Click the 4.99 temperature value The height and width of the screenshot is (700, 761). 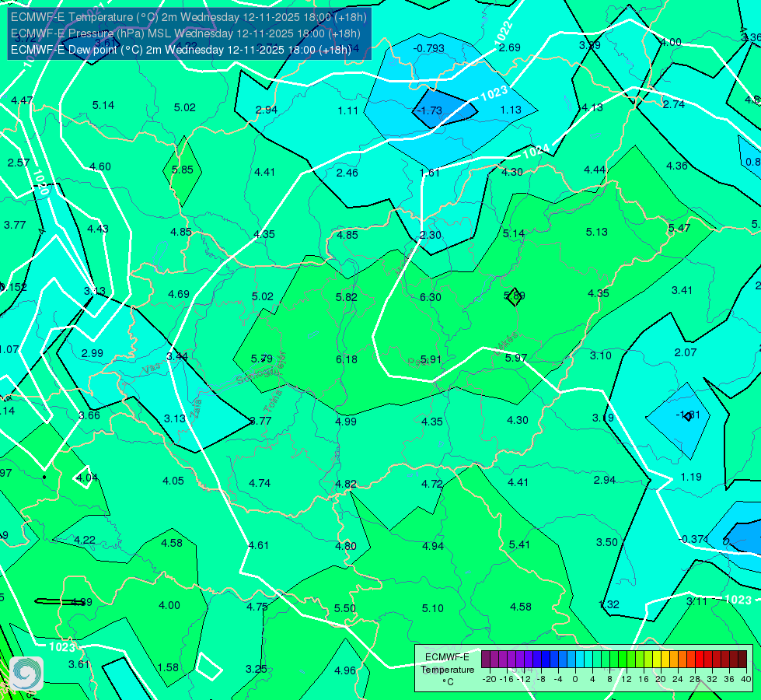(346, 422)
